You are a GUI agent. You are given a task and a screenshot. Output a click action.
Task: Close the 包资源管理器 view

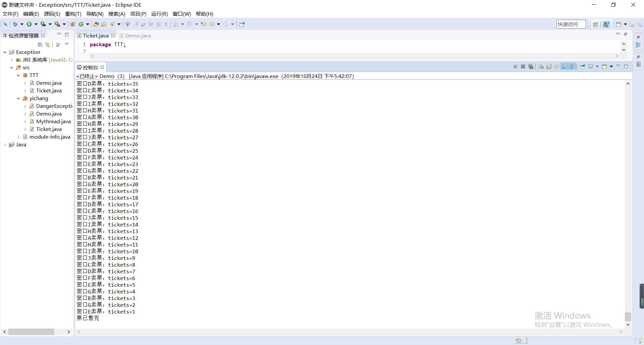click(x=43, y=36)
